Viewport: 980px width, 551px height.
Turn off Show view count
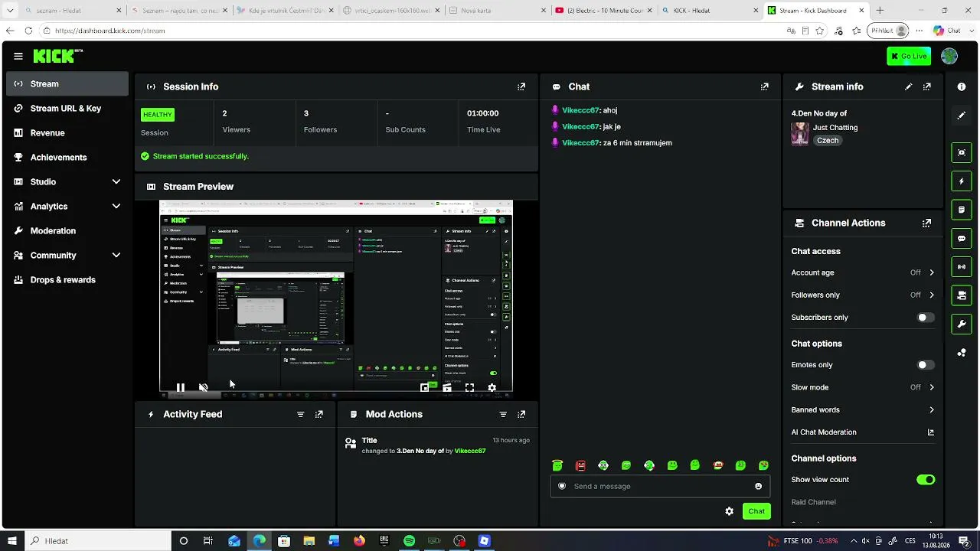(x=926, y=480)
